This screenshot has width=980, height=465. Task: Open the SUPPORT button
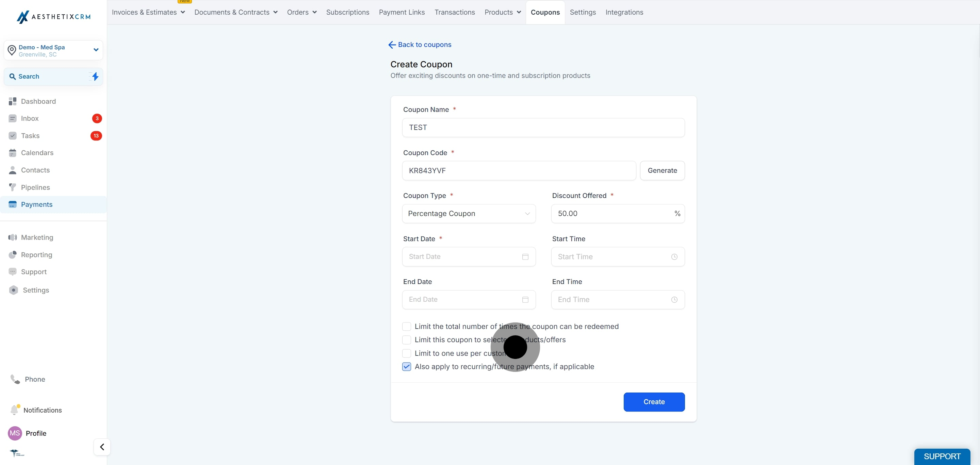[942, 456]
